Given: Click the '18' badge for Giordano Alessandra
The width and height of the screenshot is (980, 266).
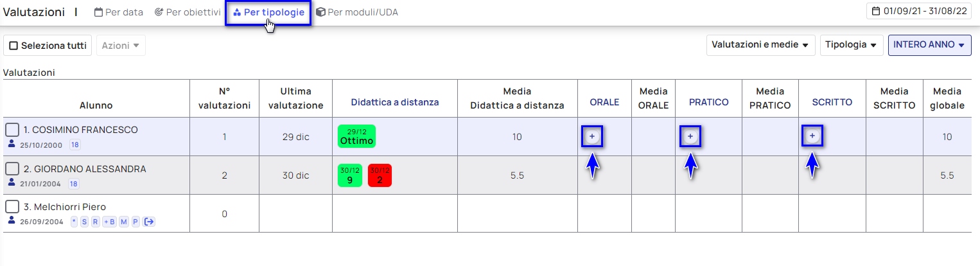Looking at the screenshot, I should pyautogui.click(x=74, y=184).
